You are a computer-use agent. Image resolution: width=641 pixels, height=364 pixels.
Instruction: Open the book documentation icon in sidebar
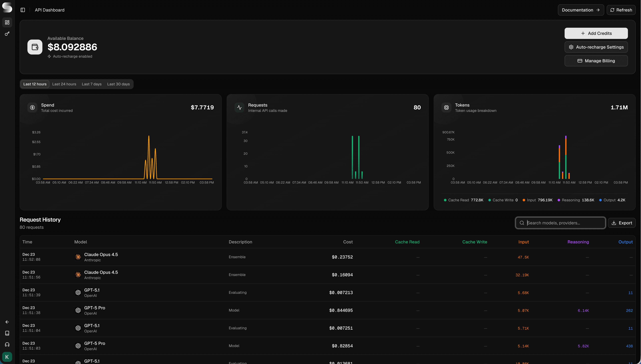[x=7, y=333]
